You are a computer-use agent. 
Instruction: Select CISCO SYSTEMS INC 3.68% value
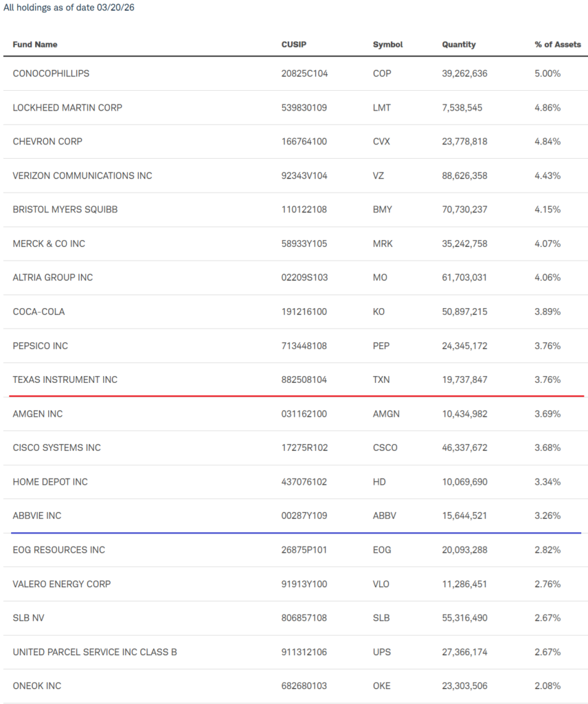click(547, 448)
